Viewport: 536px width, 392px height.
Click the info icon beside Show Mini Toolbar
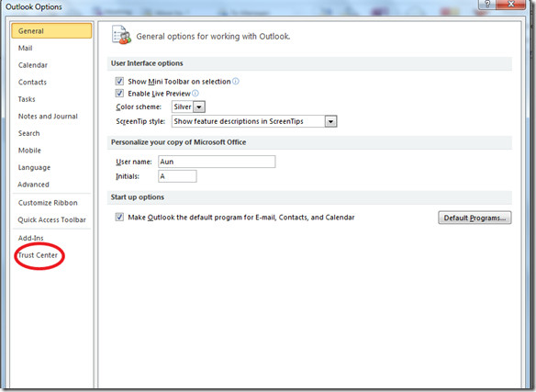tap(236, 82)
